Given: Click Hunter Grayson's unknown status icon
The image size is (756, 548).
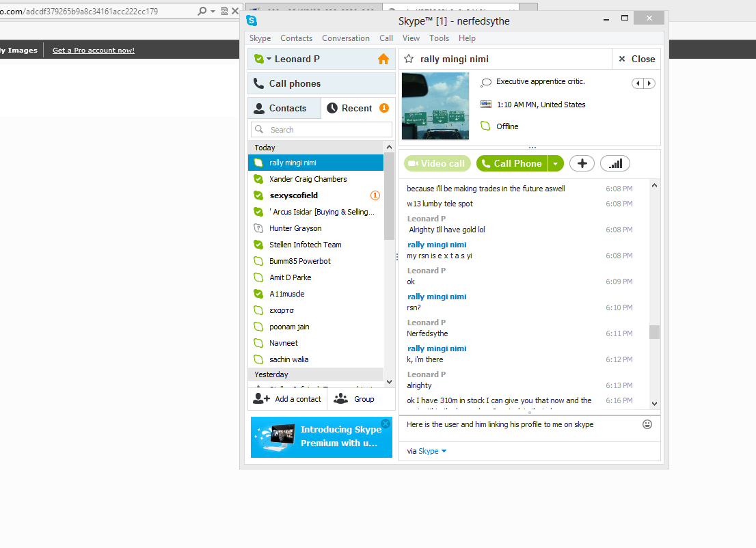Looking at the screenshot, I should [259, 228].
